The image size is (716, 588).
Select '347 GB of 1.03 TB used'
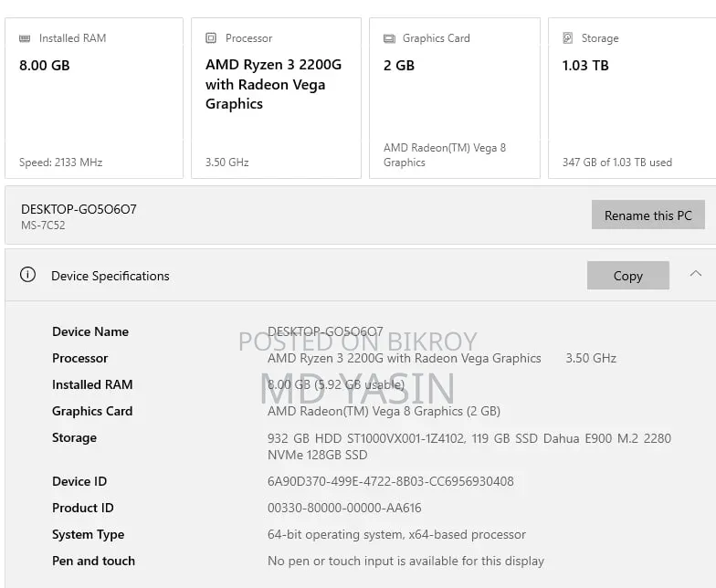617,163
